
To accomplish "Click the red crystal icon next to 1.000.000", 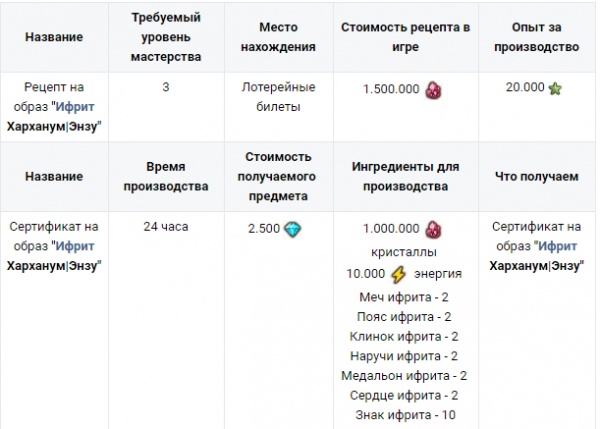I will click(x=433, y=230).
